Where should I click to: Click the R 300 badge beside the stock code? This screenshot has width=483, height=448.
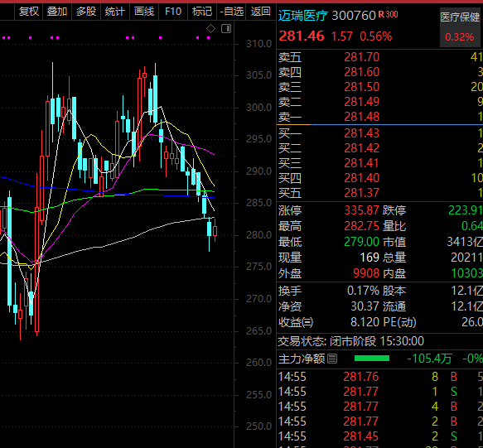coord(388,14)
